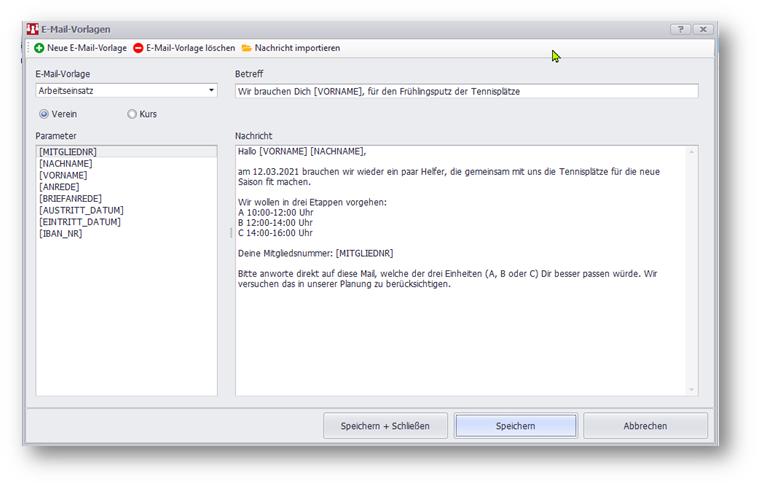This screenshot has width=761, height=488.
Task: Click the green plus Neue E-Mail-Vorlage icon
Action: 39,48
